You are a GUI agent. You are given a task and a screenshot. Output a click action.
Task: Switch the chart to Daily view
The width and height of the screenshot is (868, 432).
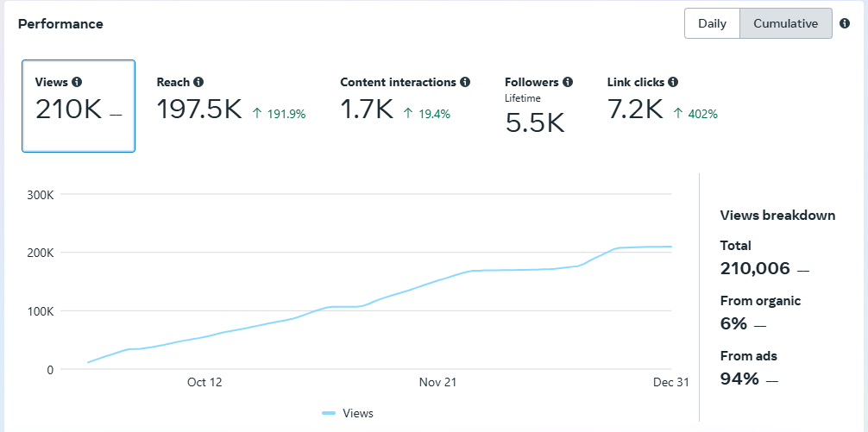pos(713,23)
